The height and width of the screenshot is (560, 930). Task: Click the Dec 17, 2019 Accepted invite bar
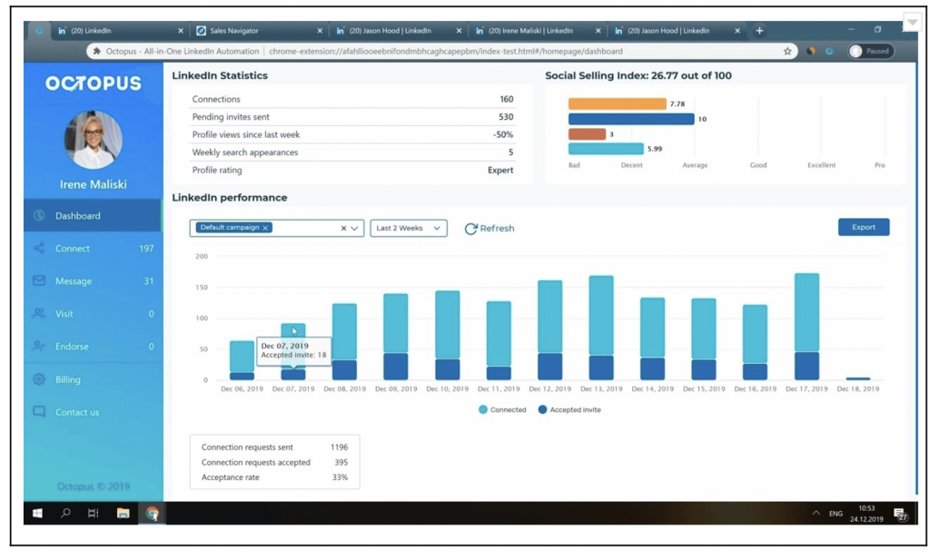[x=806, y=366]
